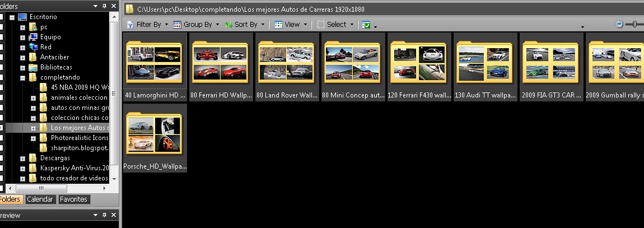Click the pc user folder icon
This screenshot has width=644, height=228.
33,27
